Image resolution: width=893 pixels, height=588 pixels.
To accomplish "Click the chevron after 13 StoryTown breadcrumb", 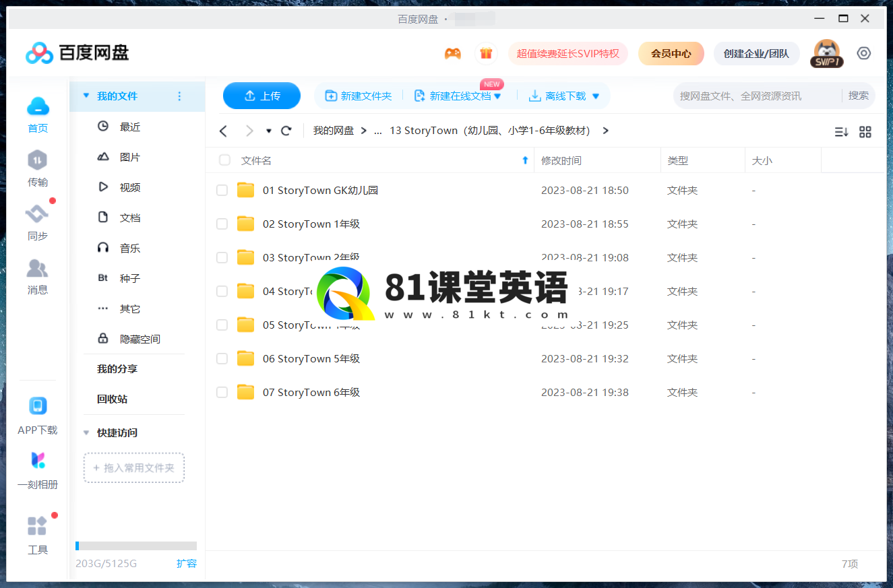I will [x=605, y=131].
